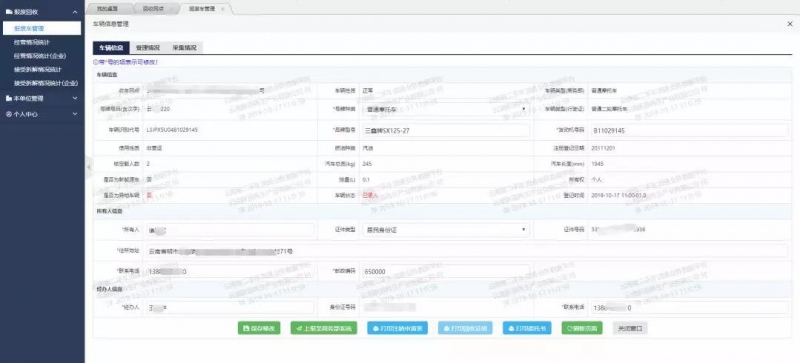Screen dimensions: 800x363
Task: Click the green 保存修改 button
Action: [259, 328]
